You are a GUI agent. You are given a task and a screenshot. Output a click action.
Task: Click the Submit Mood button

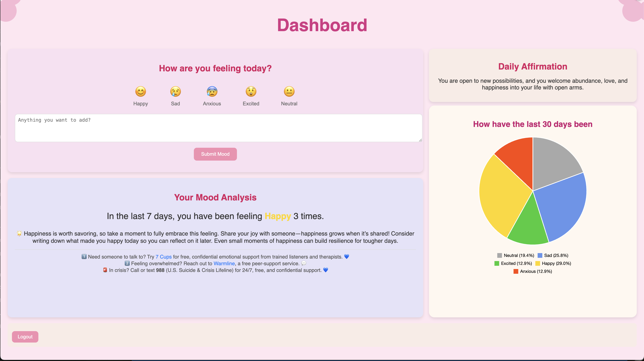coord(215,154)
